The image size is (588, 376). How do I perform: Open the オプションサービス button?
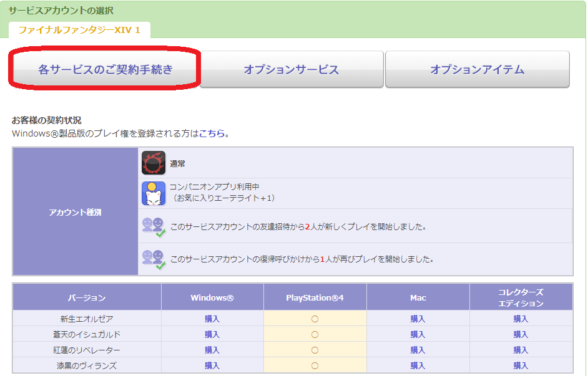(292, 69)
